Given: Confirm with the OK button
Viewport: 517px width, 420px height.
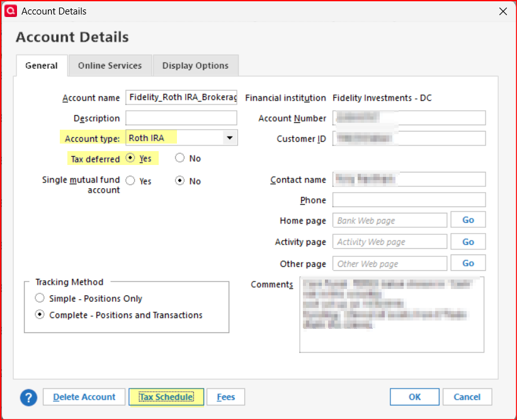Looking at the screenshot, I should tap(414, 397).
